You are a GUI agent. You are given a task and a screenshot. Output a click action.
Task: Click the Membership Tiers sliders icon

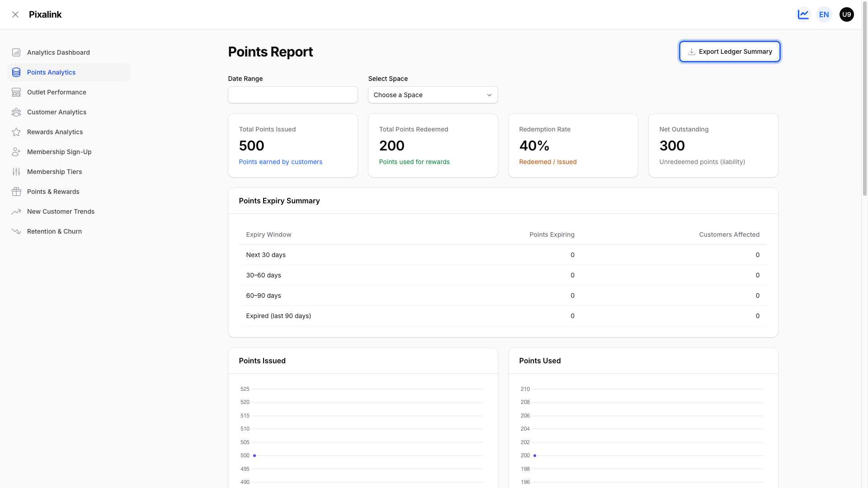click(16, 172)
